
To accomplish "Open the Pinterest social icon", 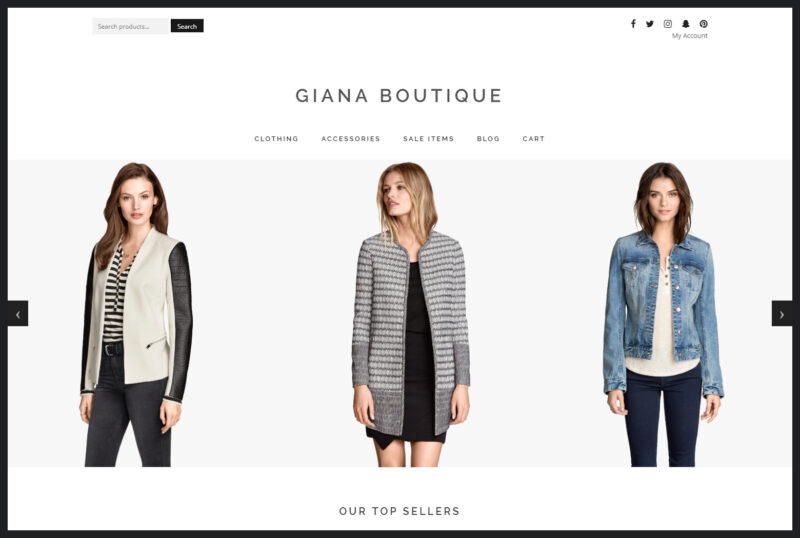I will tap(704, 23).
